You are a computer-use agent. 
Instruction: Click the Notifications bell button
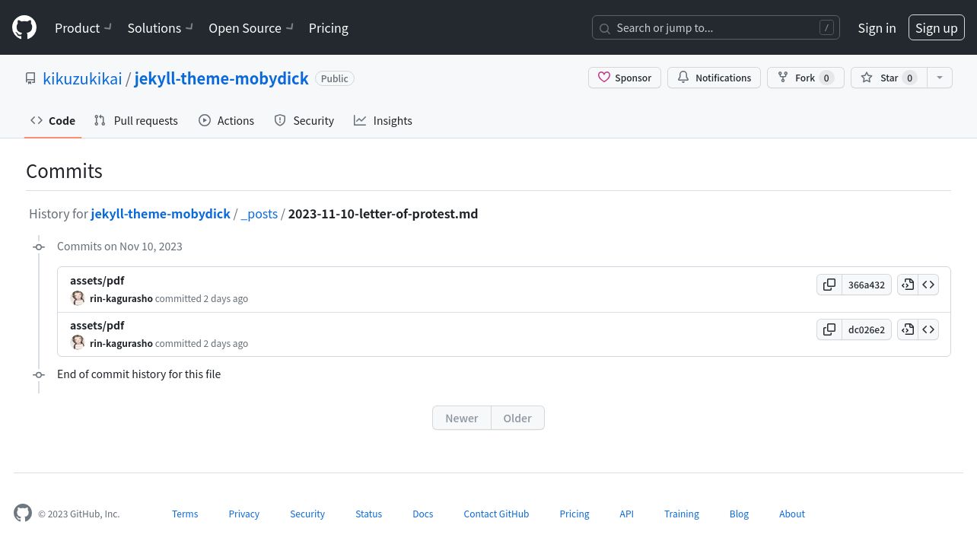(x=714, y=78)
